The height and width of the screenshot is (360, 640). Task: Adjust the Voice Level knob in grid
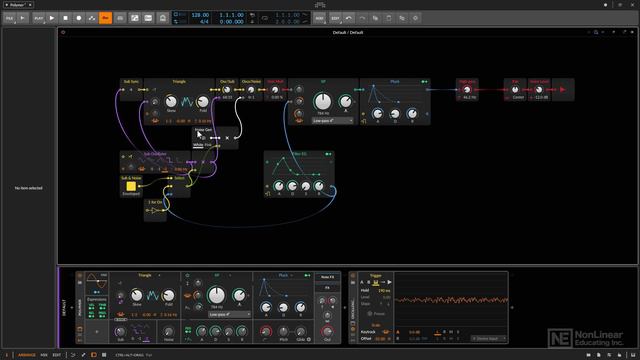[539, 90]
